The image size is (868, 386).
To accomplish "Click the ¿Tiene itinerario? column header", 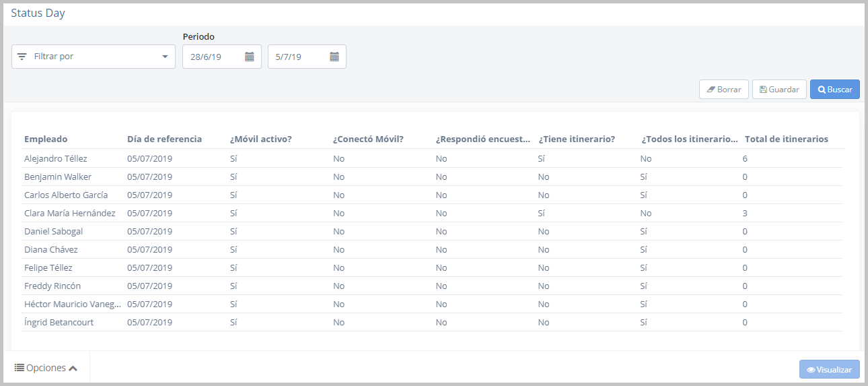I will pos(577,139).
